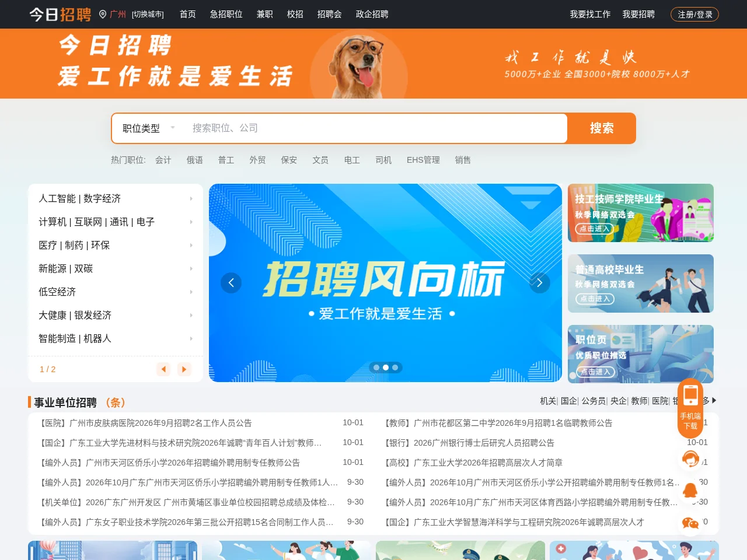Screen dimensions: 747x560
Task: Open 广东工业大学2026年招聘高层次人才简章
Action: (x=472, y=463)
